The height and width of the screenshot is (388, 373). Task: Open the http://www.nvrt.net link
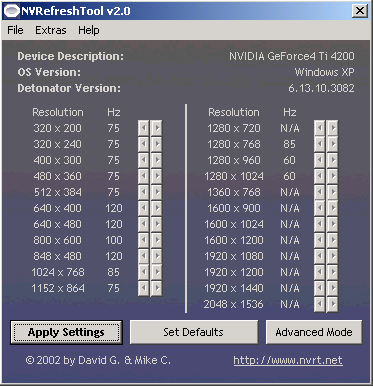click(x=288, y=360)
